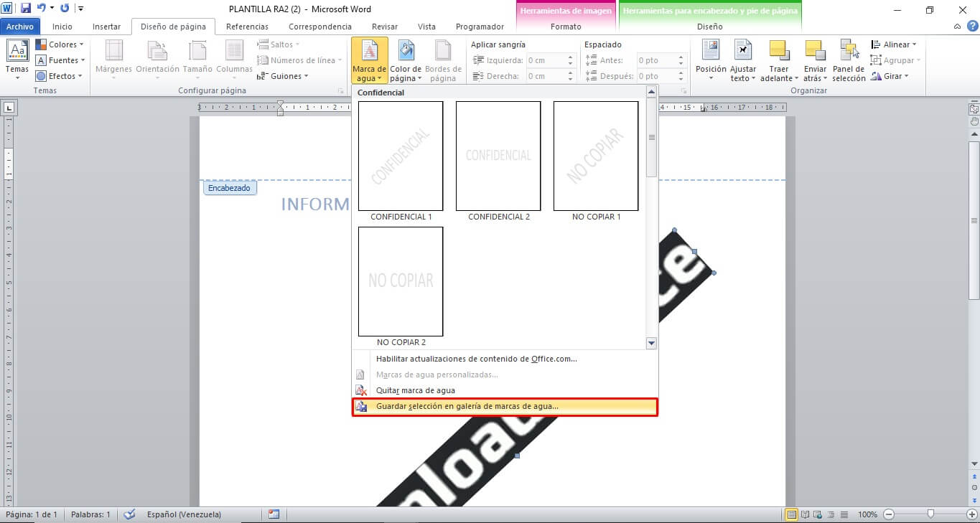Click the spelling check status bar icon

tap(130, 514)
